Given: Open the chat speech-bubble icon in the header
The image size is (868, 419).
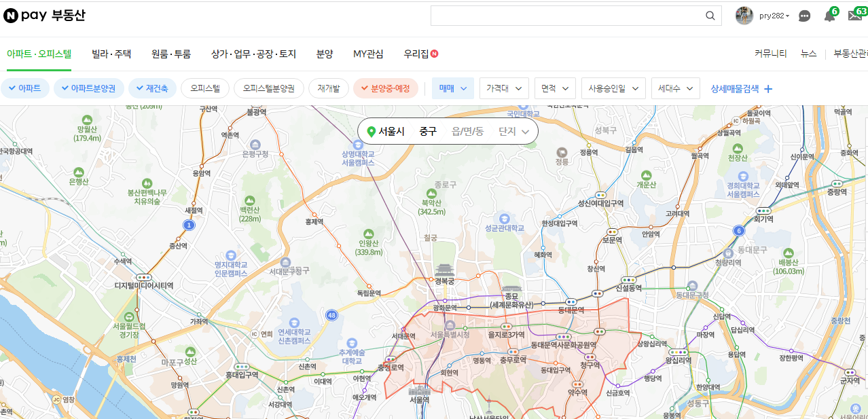Looking at the screenshot, I should click(x=804, y=16).
